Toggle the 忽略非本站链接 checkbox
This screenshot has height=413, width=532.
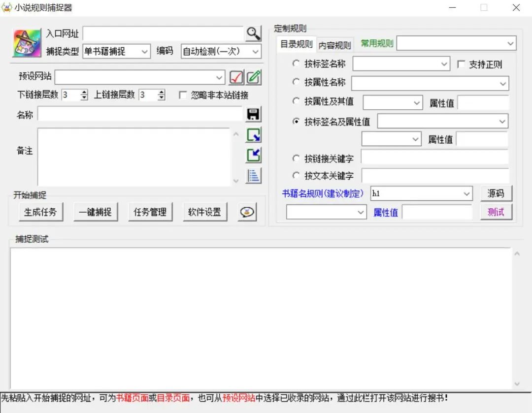(x=183, y=95)
